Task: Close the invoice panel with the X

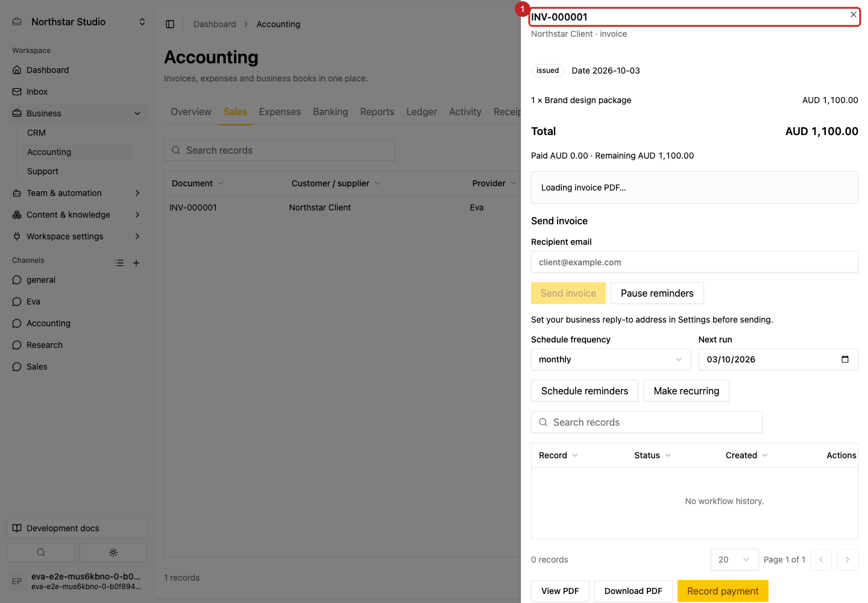Action: click(x=854, y=14)
